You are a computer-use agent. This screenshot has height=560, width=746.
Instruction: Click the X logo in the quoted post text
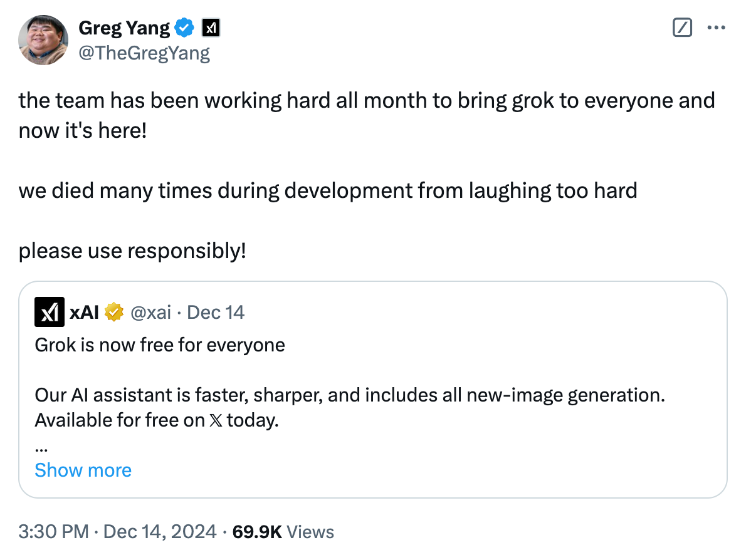tap(215, 420)
